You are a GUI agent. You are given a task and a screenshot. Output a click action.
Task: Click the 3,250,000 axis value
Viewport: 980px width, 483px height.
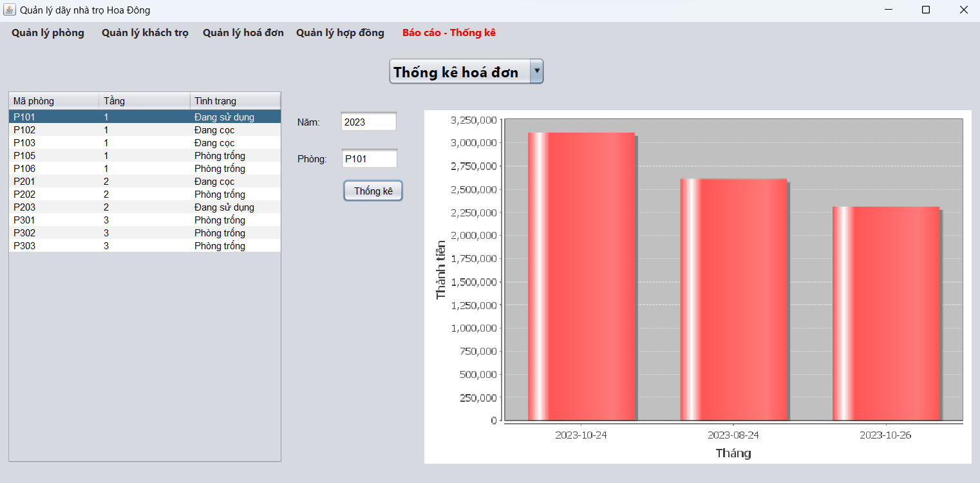[474, 120]
